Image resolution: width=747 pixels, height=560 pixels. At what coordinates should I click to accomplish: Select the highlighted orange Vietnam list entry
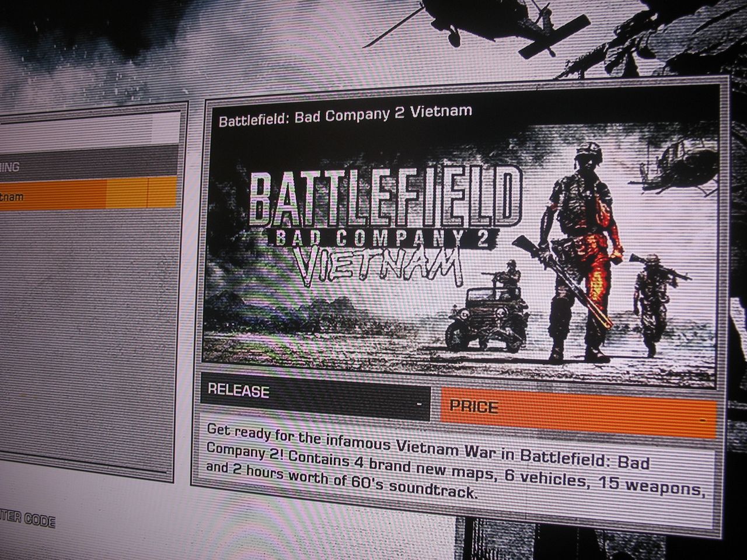[88, 193]
